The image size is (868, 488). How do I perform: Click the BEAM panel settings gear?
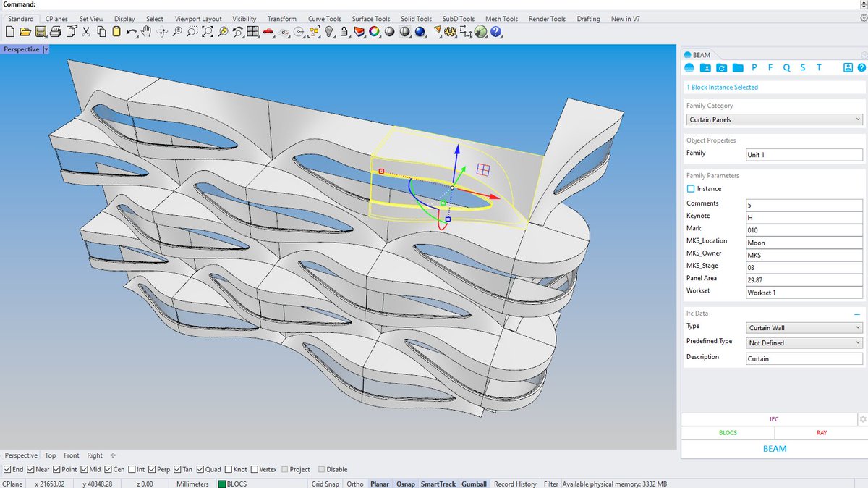(862, 419)
